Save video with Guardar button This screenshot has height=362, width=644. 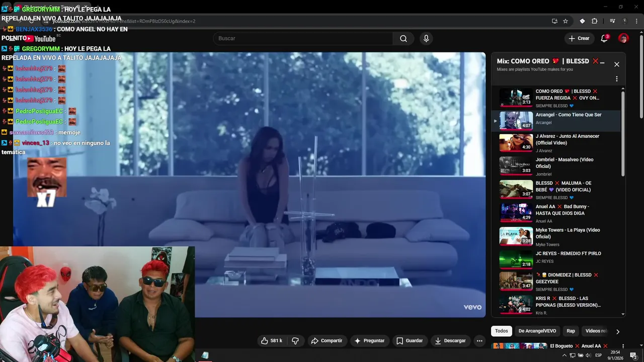[410, 341]
